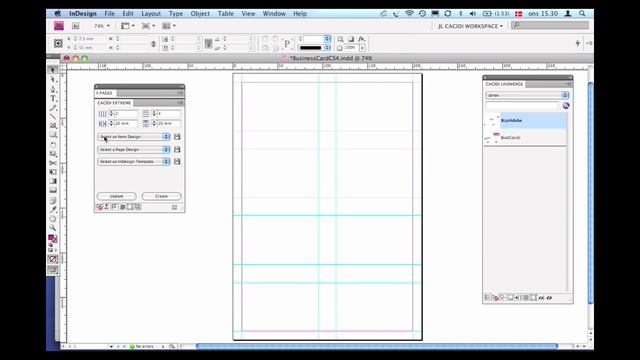This screenshot has width=640, height=360.
Task: Open the Object menu
Action: (200, 13)
